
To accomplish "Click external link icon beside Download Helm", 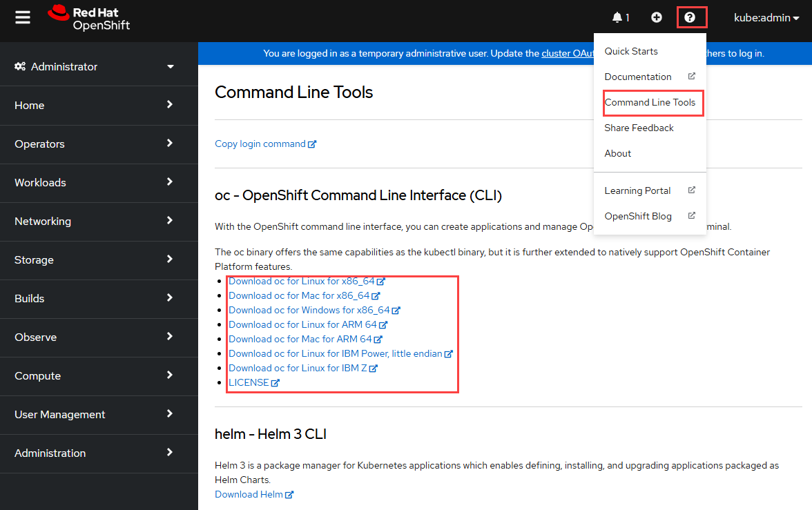I will pyautogui.click(x=289, y=494).
